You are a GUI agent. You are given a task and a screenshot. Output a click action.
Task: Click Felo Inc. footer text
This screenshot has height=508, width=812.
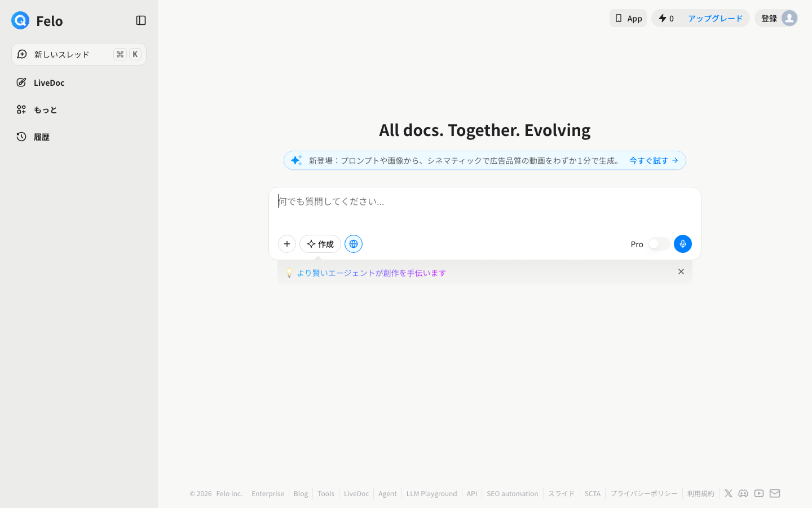pos(229,493)
